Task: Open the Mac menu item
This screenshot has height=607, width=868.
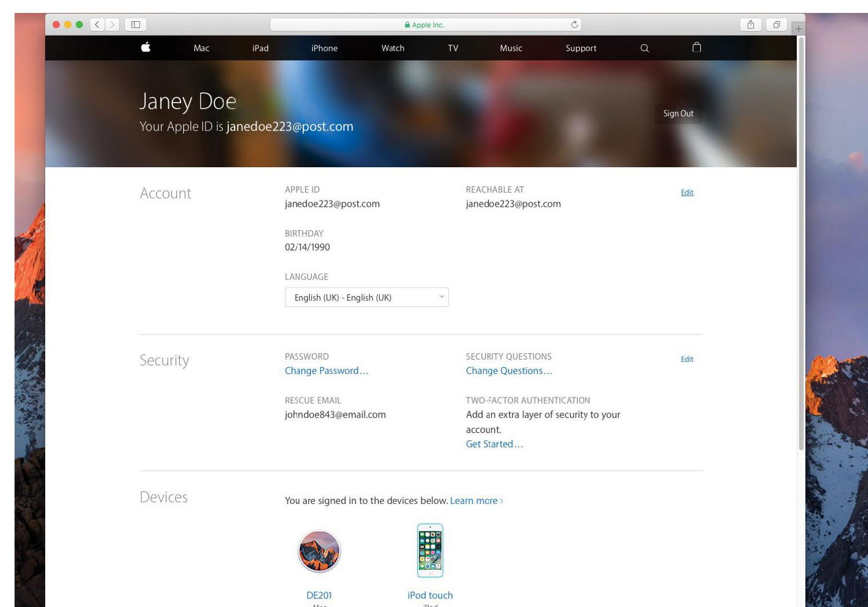Action: tap(202, 48)
